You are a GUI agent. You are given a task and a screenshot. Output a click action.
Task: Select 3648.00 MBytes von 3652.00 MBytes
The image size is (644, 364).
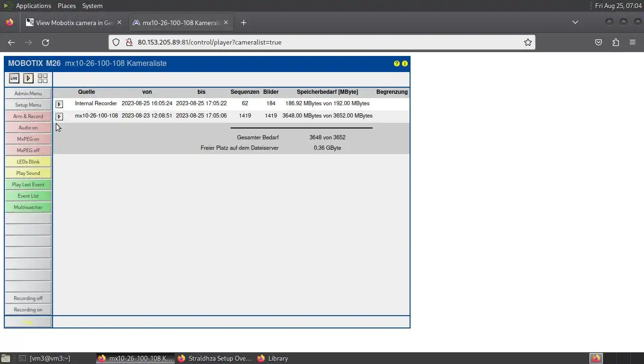pos(327,116)
